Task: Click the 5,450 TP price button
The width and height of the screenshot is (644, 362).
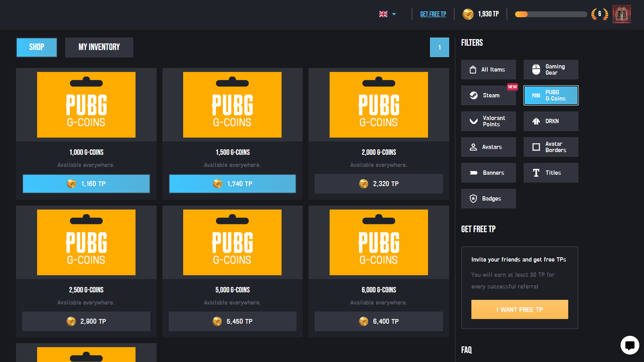Action: [x=232, y=321]
